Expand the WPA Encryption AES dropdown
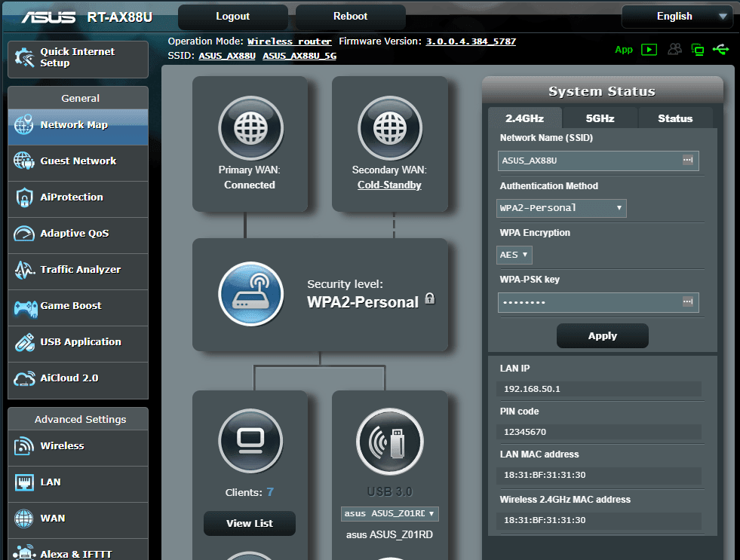The image size is (740, 560). pyautogui.click(x=514, y=255)
